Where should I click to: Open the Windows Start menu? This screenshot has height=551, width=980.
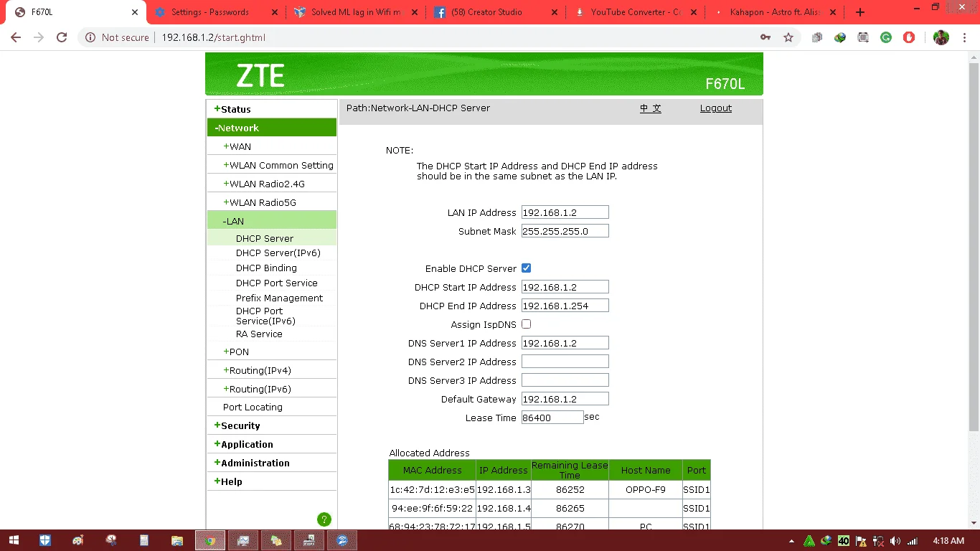pos(14,540)
